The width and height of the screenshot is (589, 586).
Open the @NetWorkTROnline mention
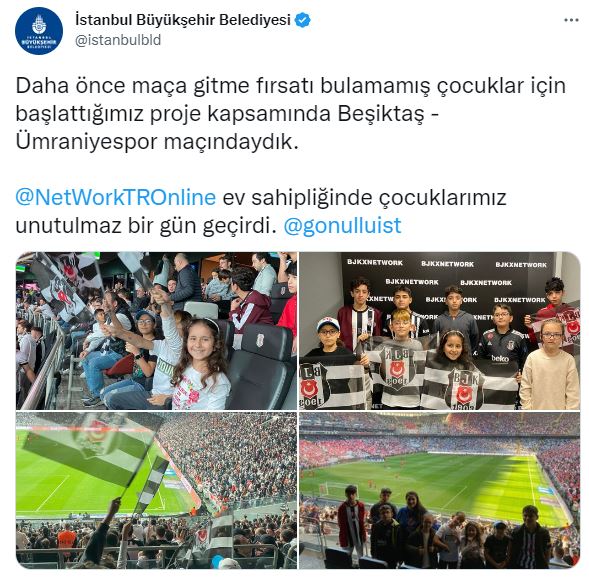[116, 197]
